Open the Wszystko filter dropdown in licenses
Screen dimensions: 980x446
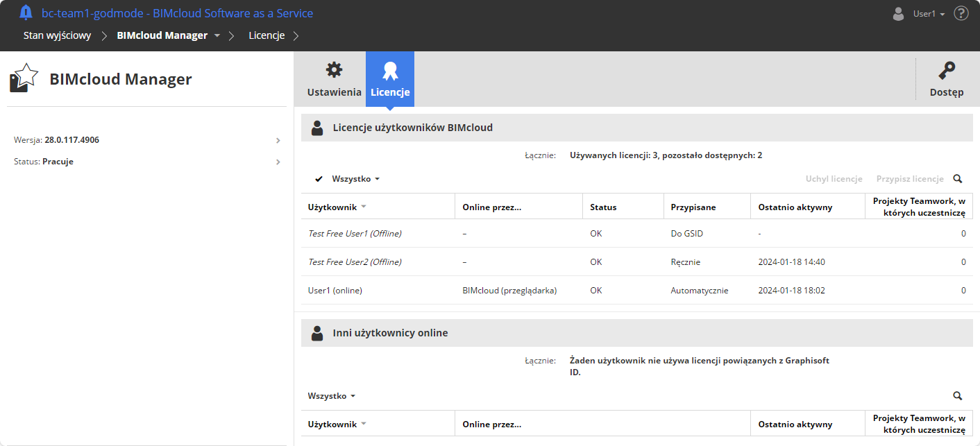pyautogui.click(x=356, y=179)
